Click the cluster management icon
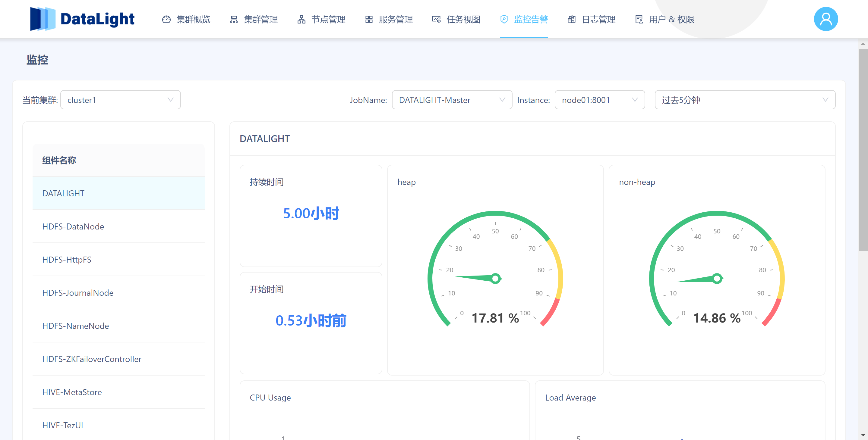 click(234, 20)
